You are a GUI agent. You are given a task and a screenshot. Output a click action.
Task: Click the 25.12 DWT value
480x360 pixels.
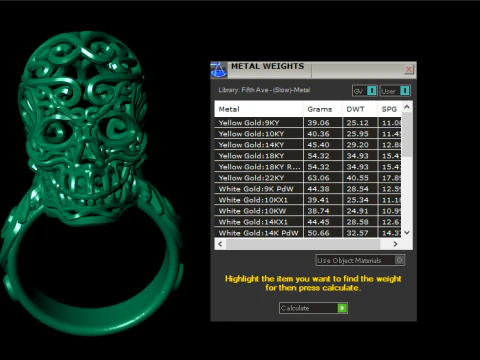point(357,123)
